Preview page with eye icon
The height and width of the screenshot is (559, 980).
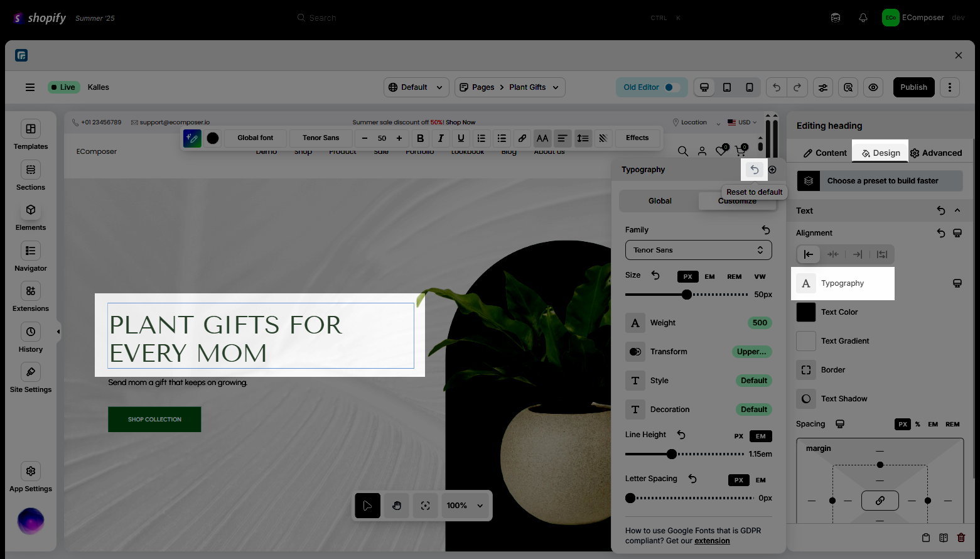873,87
